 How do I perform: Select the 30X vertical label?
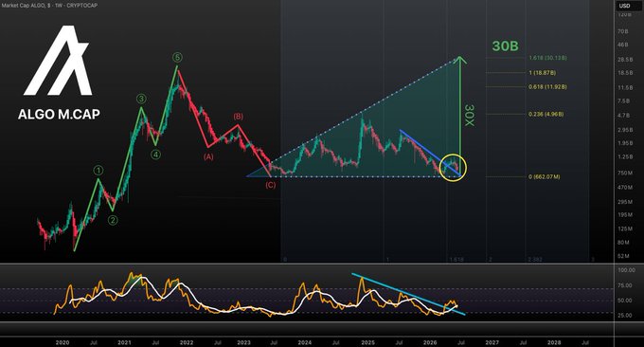pos(470,116)
